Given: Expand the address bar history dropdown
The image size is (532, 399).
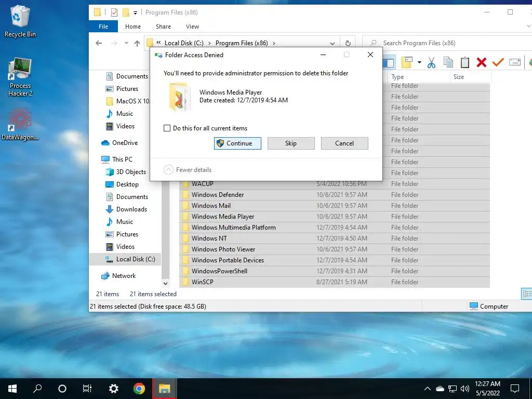Looking at the screenshot, I should click(x=332, y=44).
